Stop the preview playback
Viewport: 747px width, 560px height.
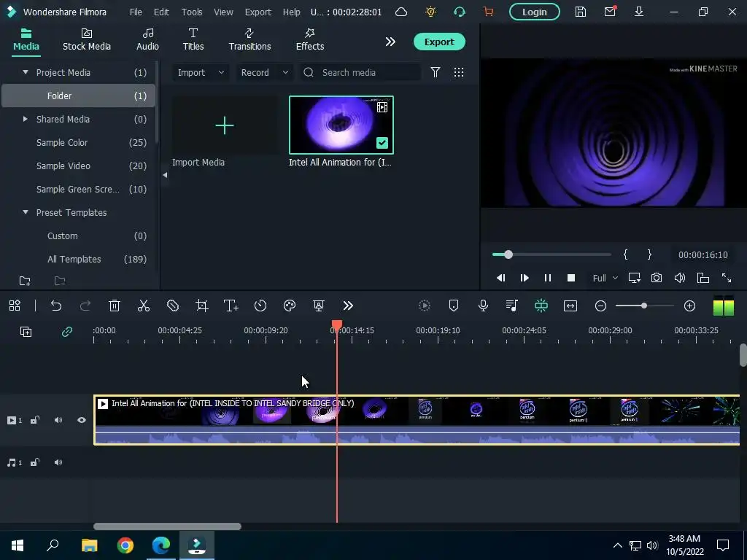(x=571, y=278)
